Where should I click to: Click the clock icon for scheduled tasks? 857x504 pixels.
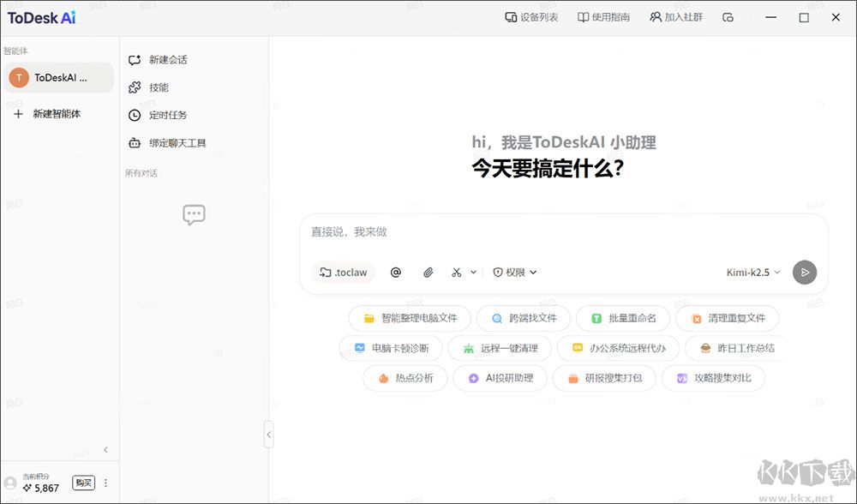tap(135, 116)
